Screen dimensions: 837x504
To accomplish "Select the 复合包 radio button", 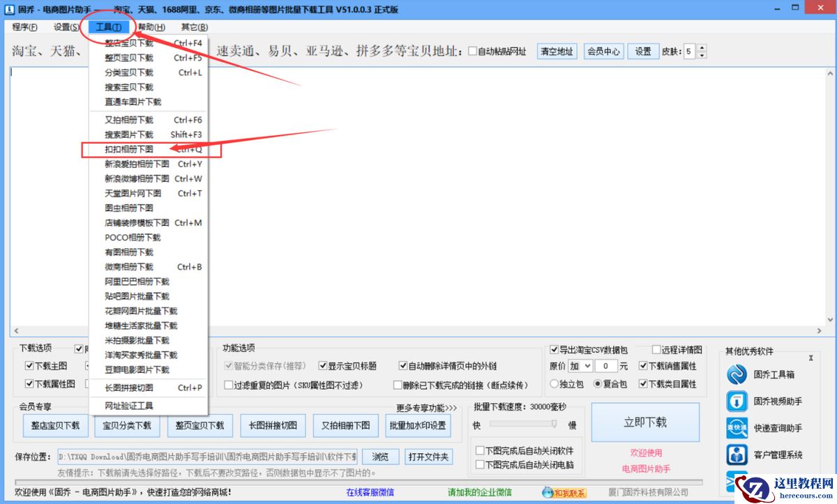I will point(598,383).
